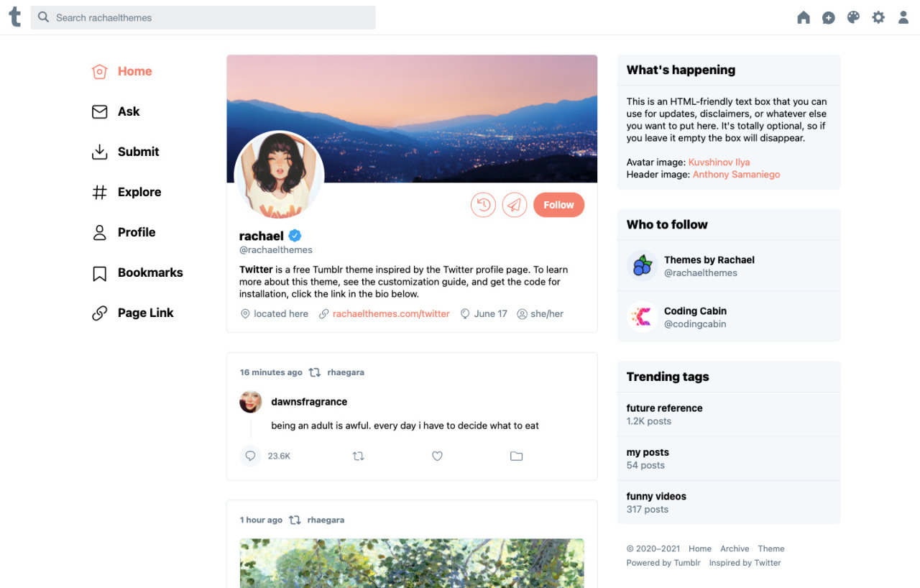Click the new post plus icon

tap(828, 18)
